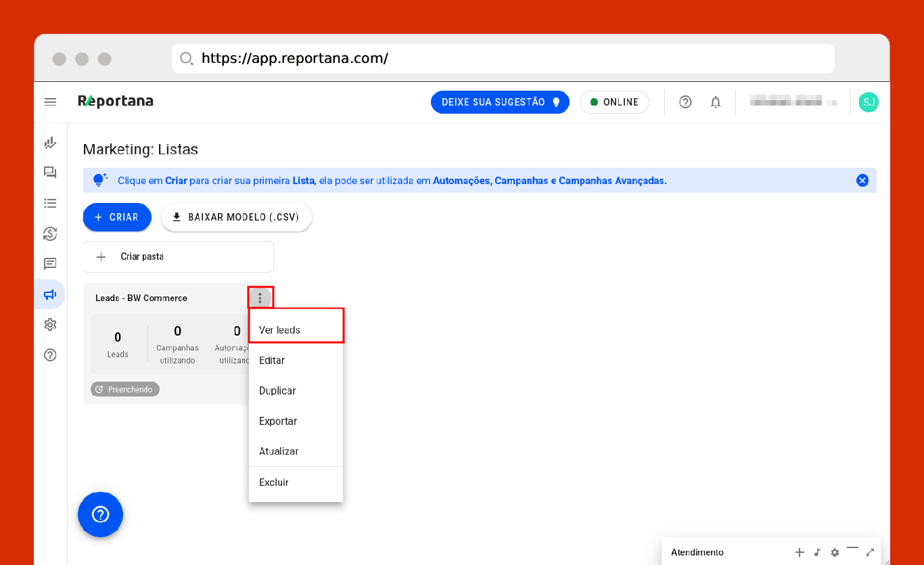
Task: Open the SJ user avatar
Action: (869, 102)
